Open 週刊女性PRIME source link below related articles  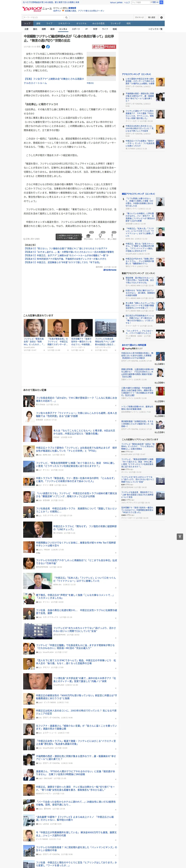(110, 270)
